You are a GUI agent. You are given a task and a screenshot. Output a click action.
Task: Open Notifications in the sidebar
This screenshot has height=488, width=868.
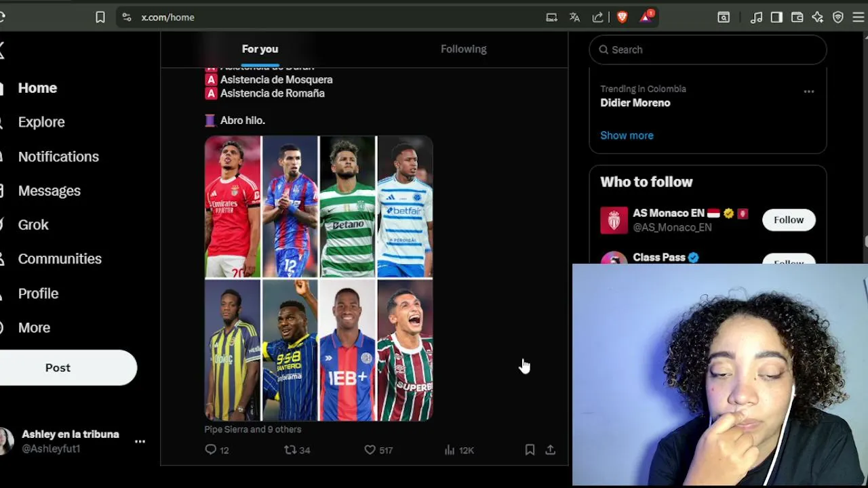58,157
